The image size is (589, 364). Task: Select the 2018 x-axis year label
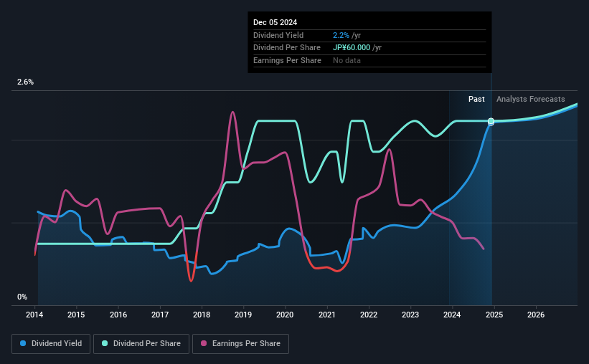(x=202, y=315)
